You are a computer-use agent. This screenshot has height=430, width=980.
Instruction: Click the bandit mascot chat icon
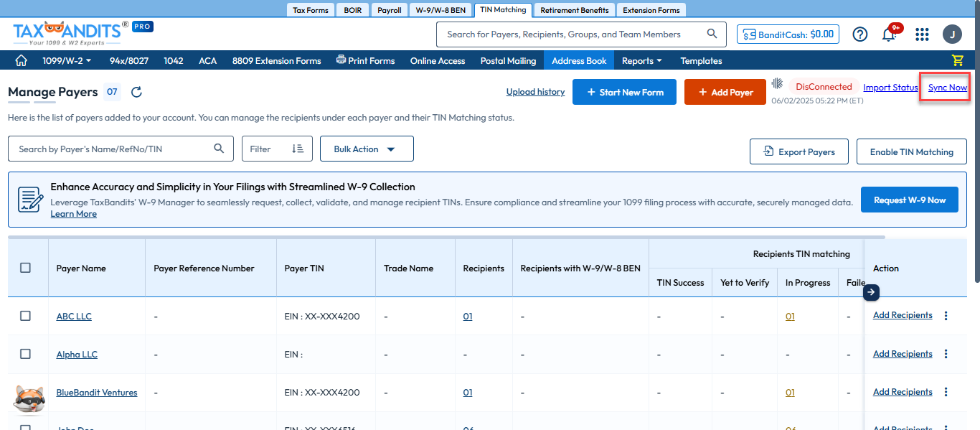[x=29, y=398]
